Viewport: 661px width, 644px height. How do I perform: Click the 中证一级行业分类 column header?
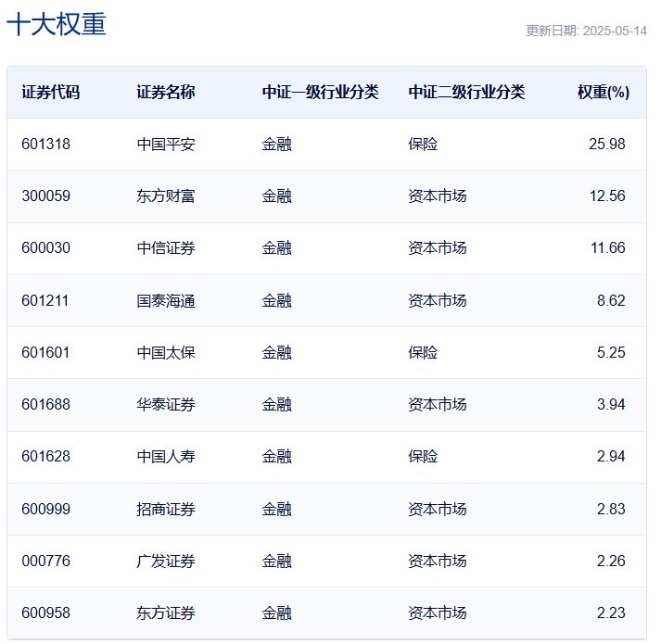tap(321, 92)
